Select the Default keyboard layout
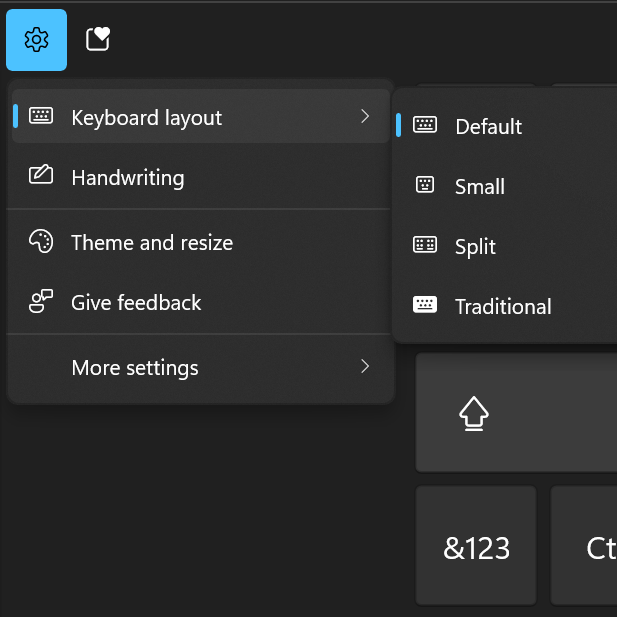This screenshot has width=617, height=617. [x=506, y=126]
